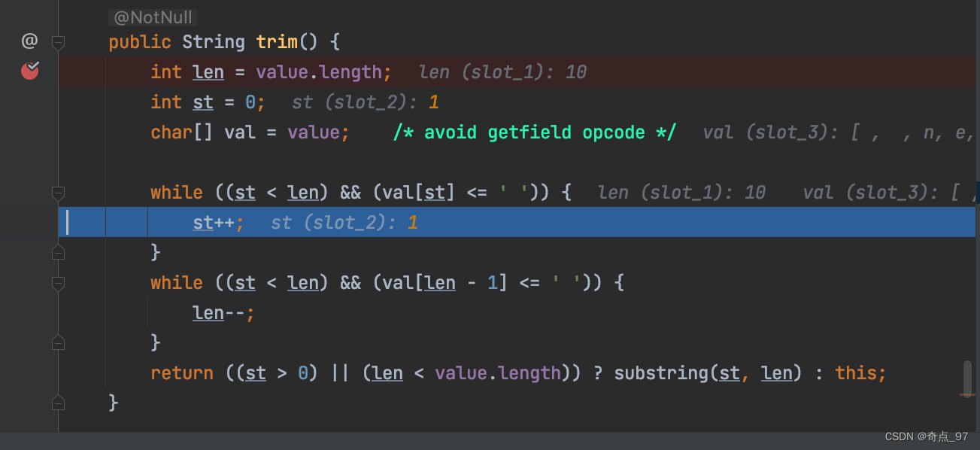This screenshot has width=980, height=450.
Task: Select the highlighted st++ execution line
Action: pyautogui.click(x=219, y=222)
